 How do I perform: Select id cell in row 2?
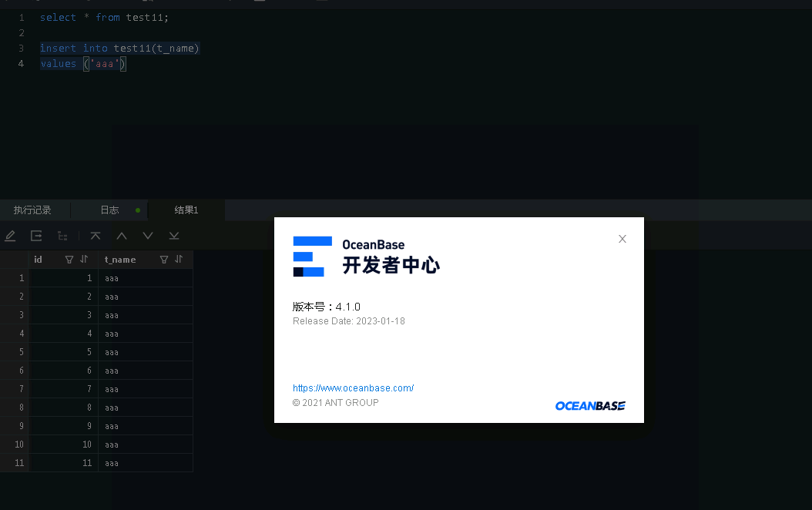(63, 297)
